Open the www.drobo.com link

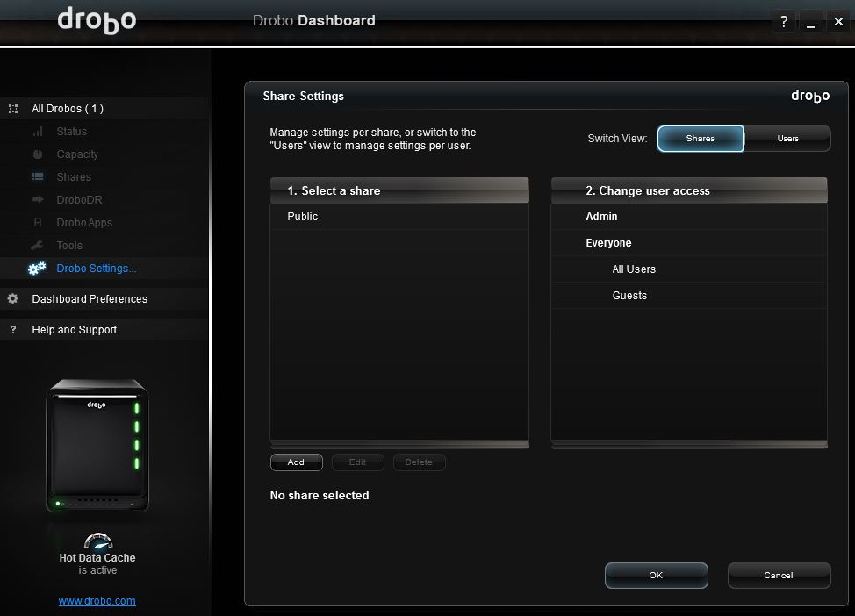(97, 601)
